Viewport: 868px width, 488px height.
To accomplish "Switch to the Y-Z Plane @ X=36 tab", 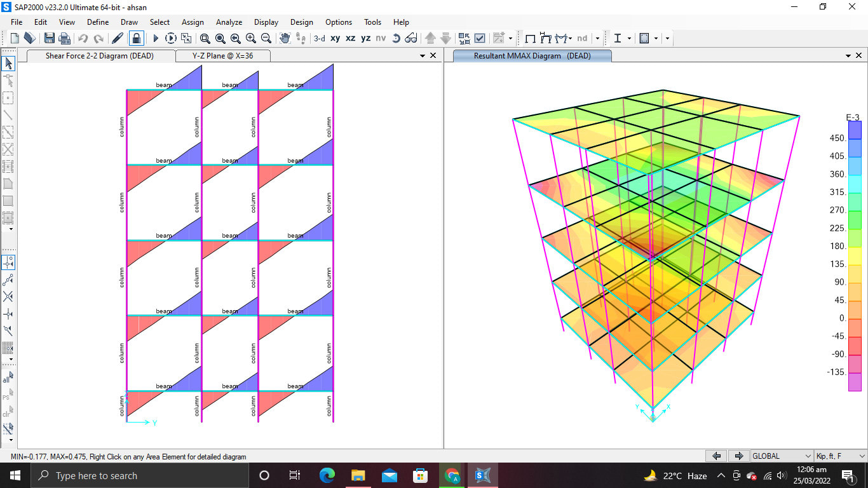I will point(222,56).
